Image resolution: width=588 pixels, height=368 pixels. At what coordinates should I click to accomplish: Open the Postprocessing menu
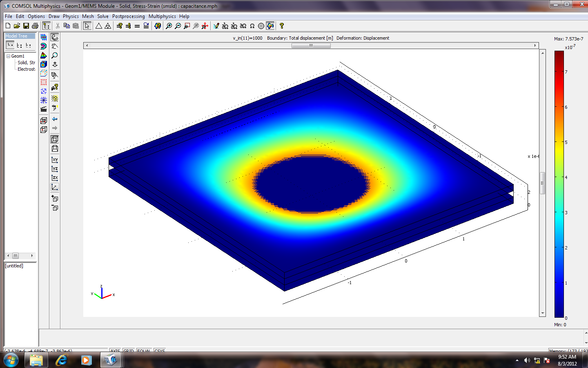tap(128, 16)
